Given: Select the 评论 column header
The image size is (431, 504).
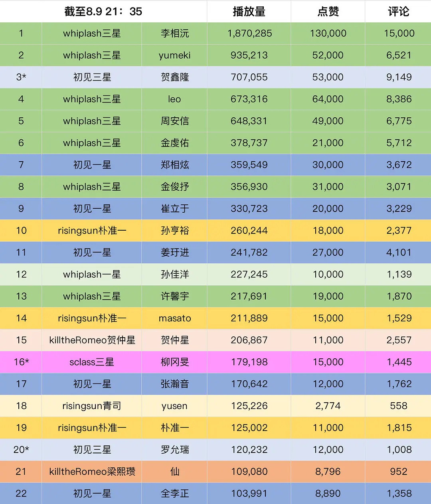Looking at the screenshot, I should pyautogui.click(x=399, y=12).
